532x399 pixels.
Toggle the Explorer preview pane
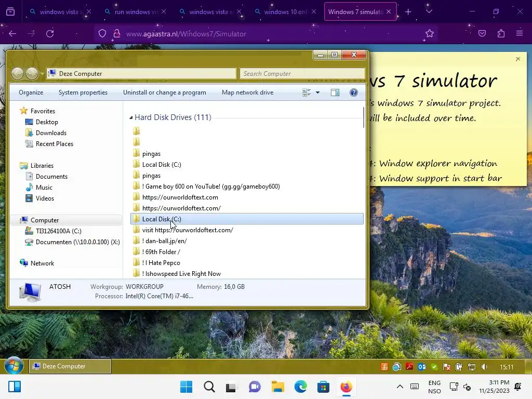pyautogui.click(x=335, y=92)
